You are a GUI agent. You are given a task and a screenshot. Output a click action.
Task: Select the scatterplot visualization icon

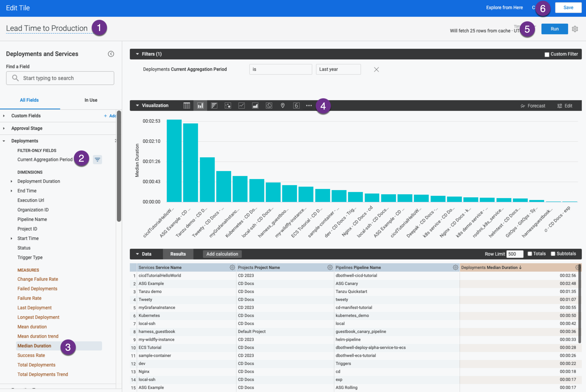[x=228, y=106]
